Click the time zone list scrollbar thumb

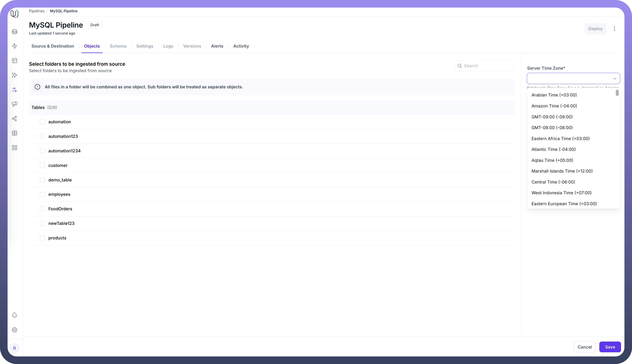pyautogui.click(x=617, y=93)
